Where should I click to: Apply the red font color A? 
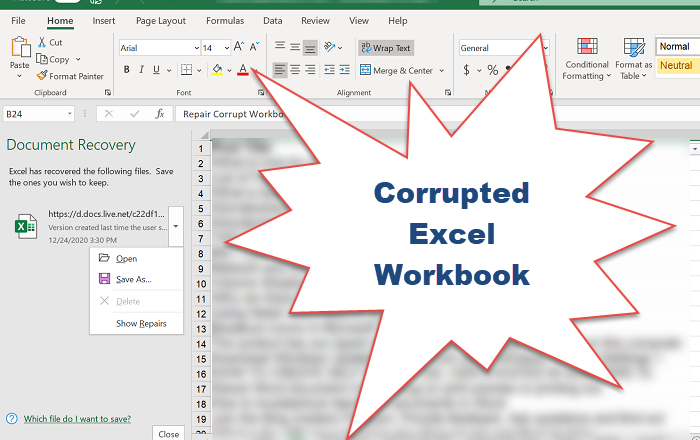point(242,70)
